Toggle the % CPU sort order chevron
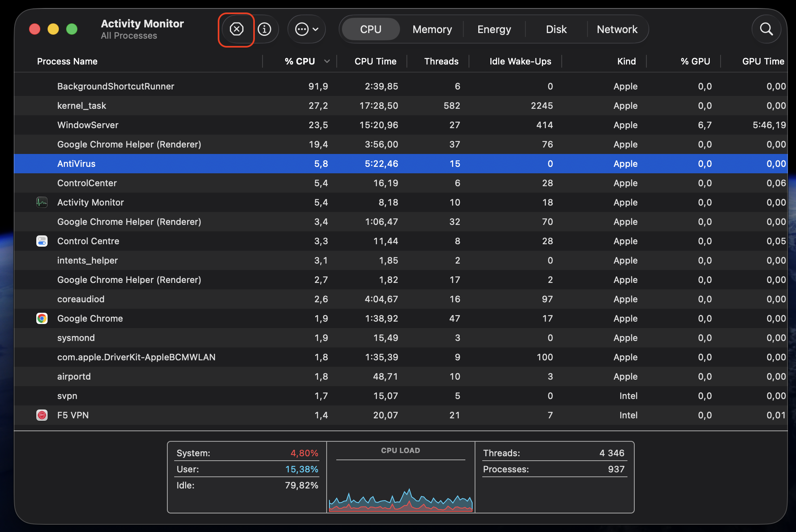 click(x=327, y=61)
